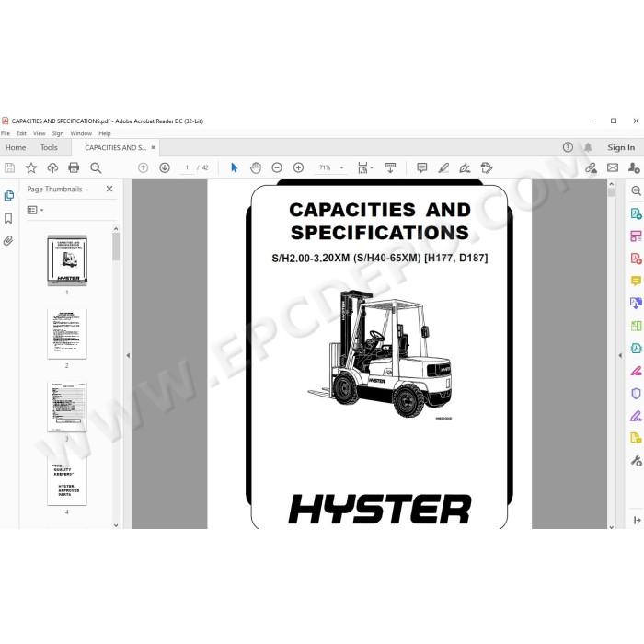Switch to the Tools tab
Image resolution: width=644 pixels, height=644 pixels.
click(49, 147)
